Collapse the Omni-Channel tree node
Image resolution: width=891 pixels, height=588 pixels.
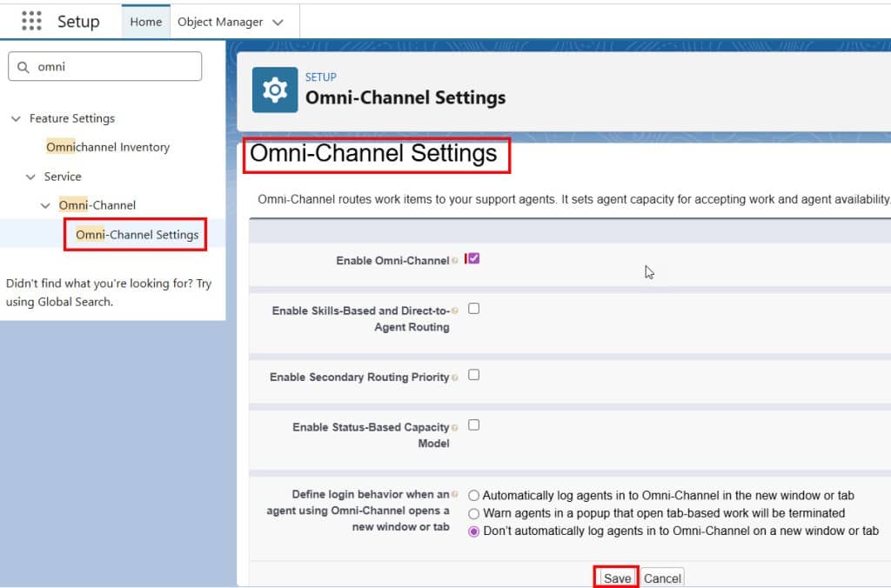(x=46, y=204)
